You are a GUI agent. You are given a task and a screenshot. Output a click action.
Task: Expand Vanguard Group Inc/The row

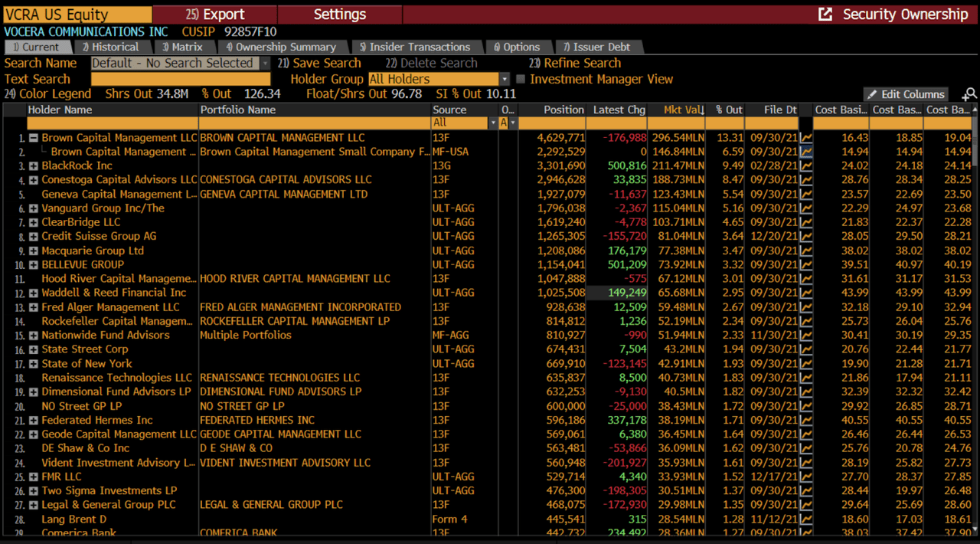34,208
